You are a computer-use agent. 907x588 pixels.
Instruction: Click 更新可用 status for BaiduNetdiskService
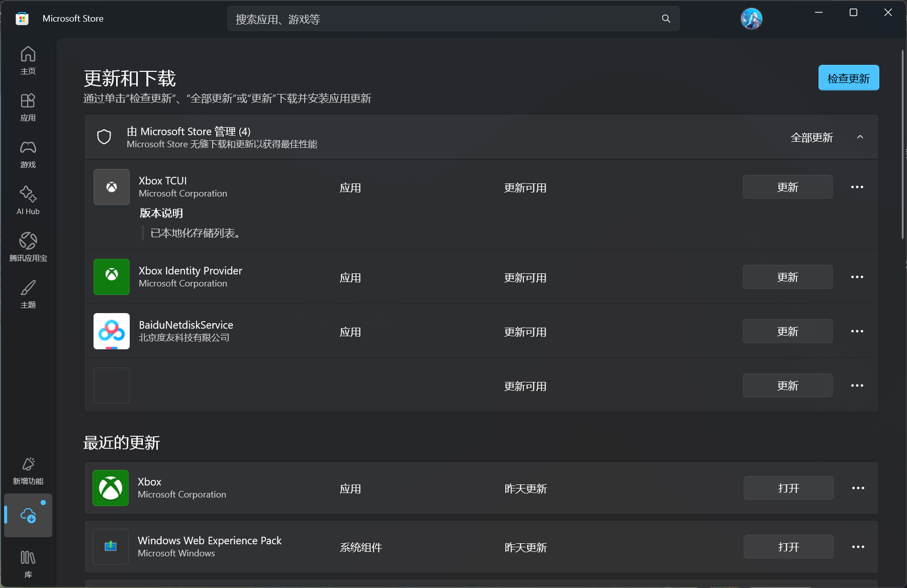[525, 332]
